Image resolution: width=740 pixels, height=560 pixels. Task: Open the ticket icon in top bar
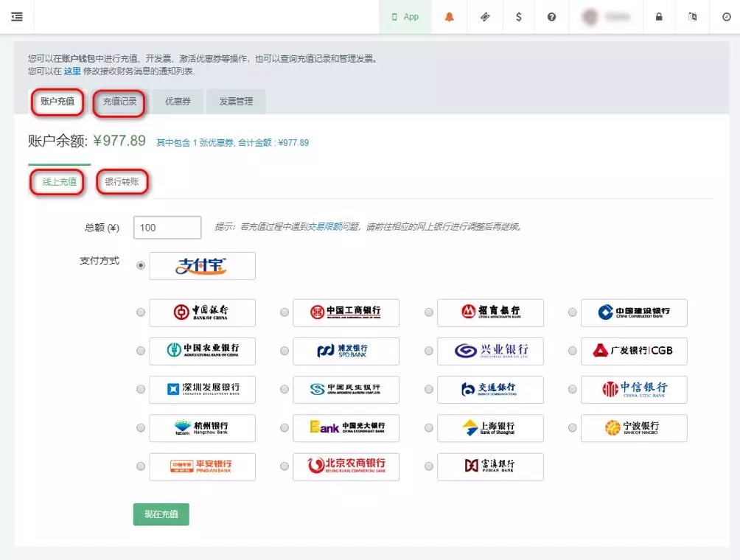(x=485, y=17)
